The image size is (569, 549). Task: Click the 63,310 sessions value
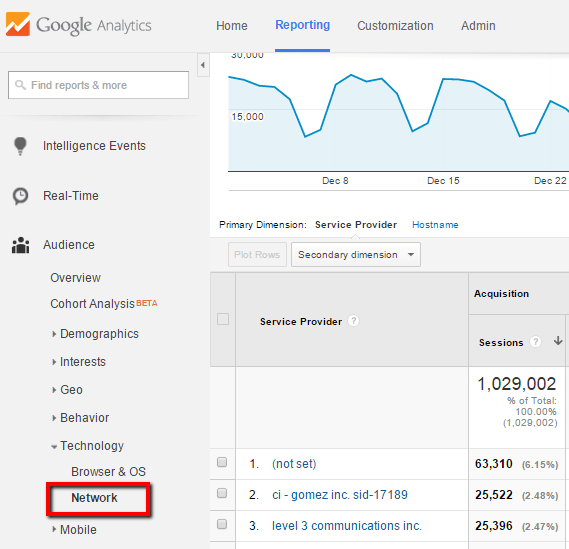(x=494, y=464)
